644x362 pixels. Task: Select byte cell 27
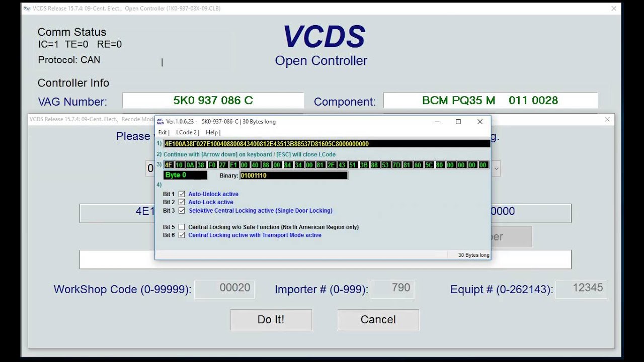coord(222,165)
